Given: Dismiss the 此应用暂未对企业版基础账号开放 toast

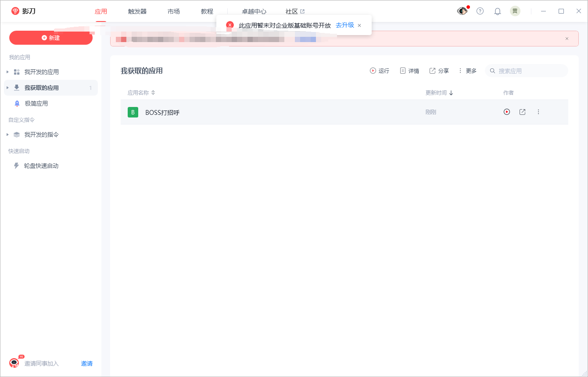Looking at the screenshot, I should tap(359, 25).
